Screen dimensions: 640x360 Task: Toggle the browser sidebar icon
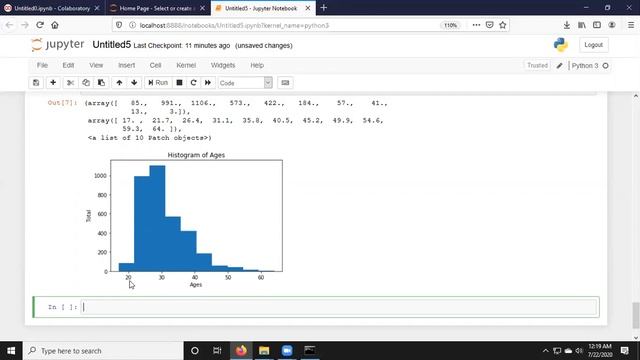[x=597, y=25]
